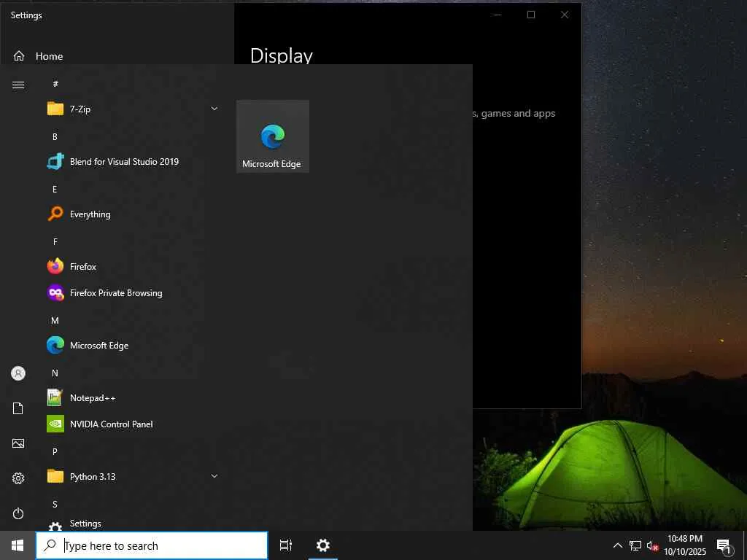This screenshot has width=747, height=560.
Task: Focus the taskbar search box
Action: tap(152, 545)
